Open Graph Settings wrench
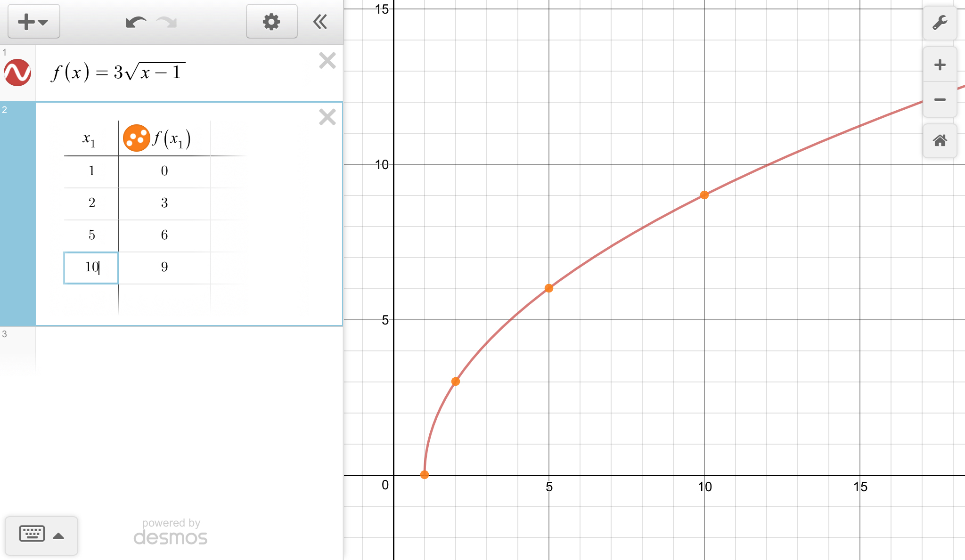The width and height of the screenshot is (965, 560). tap(940, 23)
